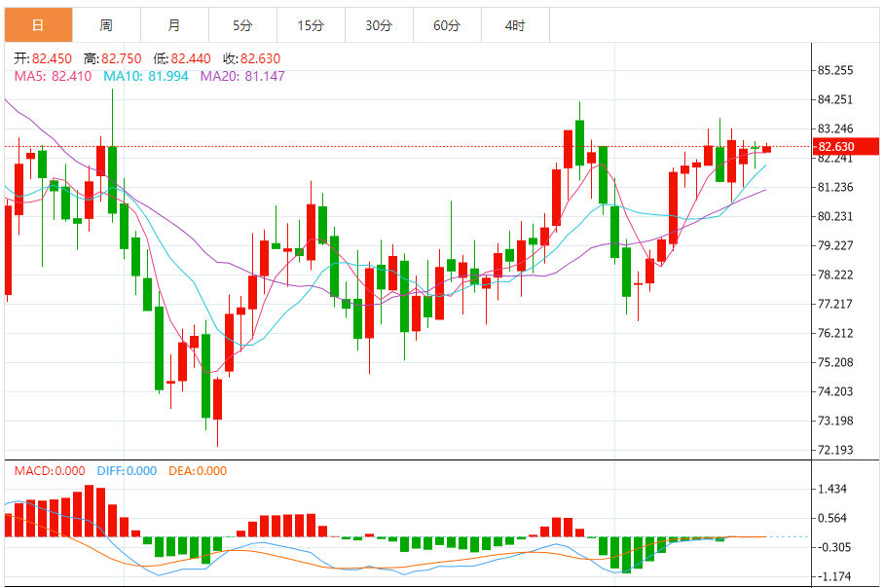Click the MACD:0.000 indicator label

click(50, 471)
